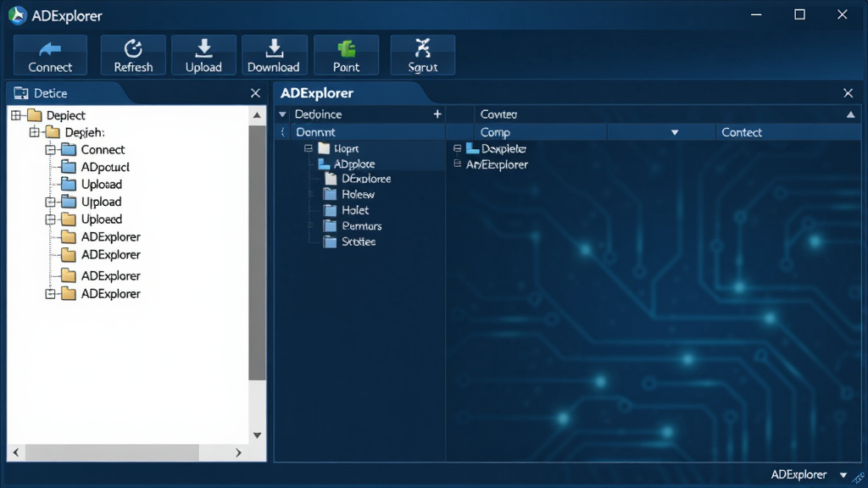Select the Holet folder icon
Image resolution: width=868 pixels, height=488 pixels.
(x=330, y=210)
